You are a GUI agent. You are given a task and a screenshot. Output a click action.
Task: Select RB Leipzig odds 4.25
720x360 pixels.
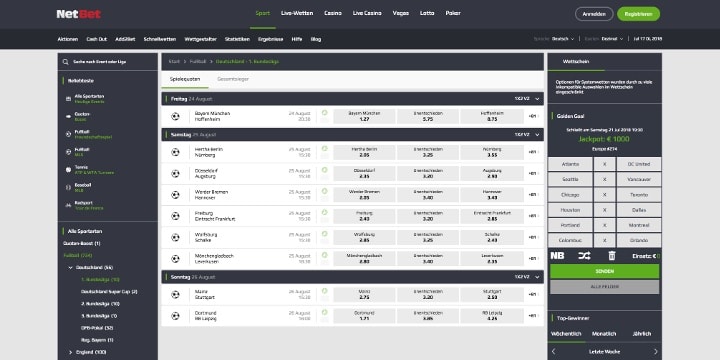tap(492, 316)
